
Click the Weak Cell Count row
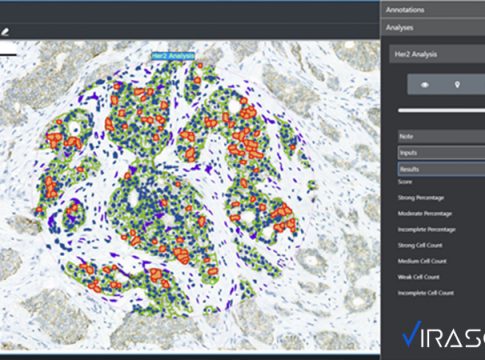click(418, 277)
